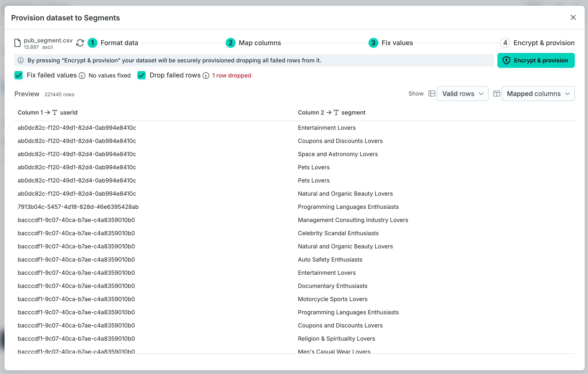Close the Provision dataset dialog
Screen dimensions: 588x374
[573, 18]
